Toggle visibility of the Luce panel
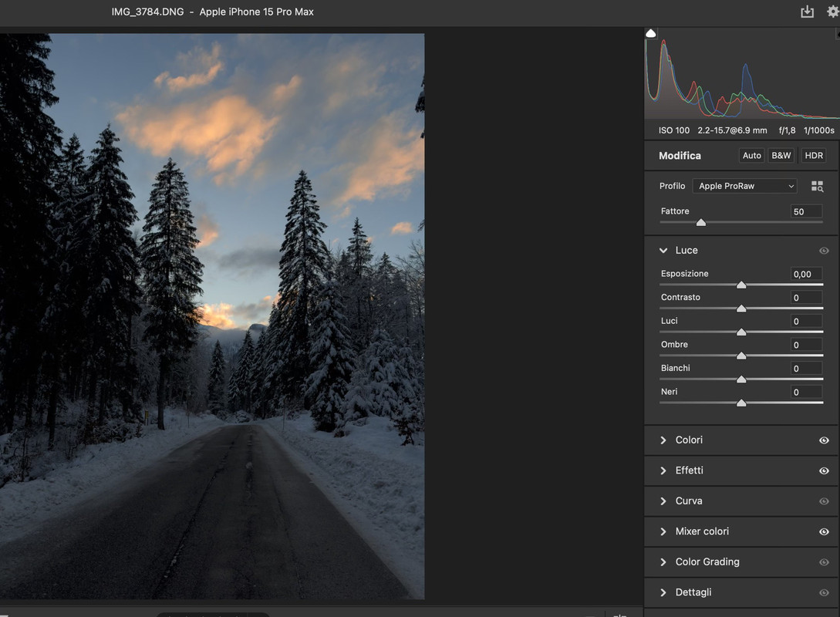This screenshot has height=617, width=840. point(824,251)
